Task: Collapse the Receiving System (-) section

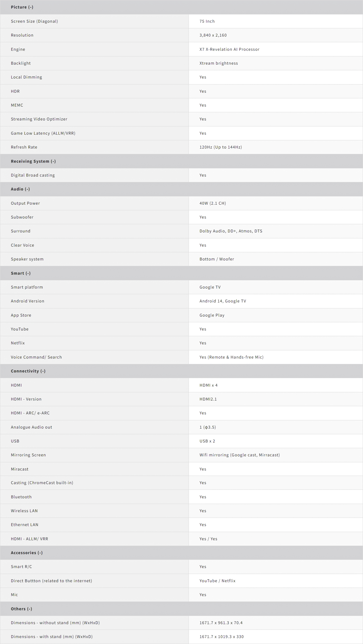Action: click(33, 161)
